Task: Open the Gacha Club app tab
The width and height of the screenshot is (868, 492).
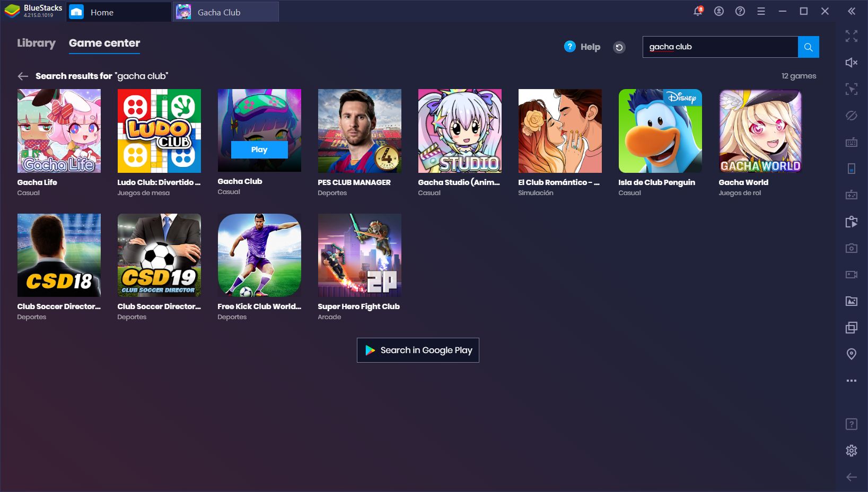Action: coord(226,12)
